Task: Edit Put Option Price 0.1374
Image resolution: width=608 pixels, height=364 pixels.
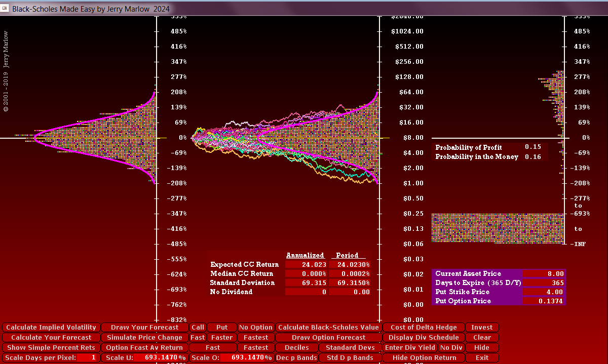Action: 544,301
